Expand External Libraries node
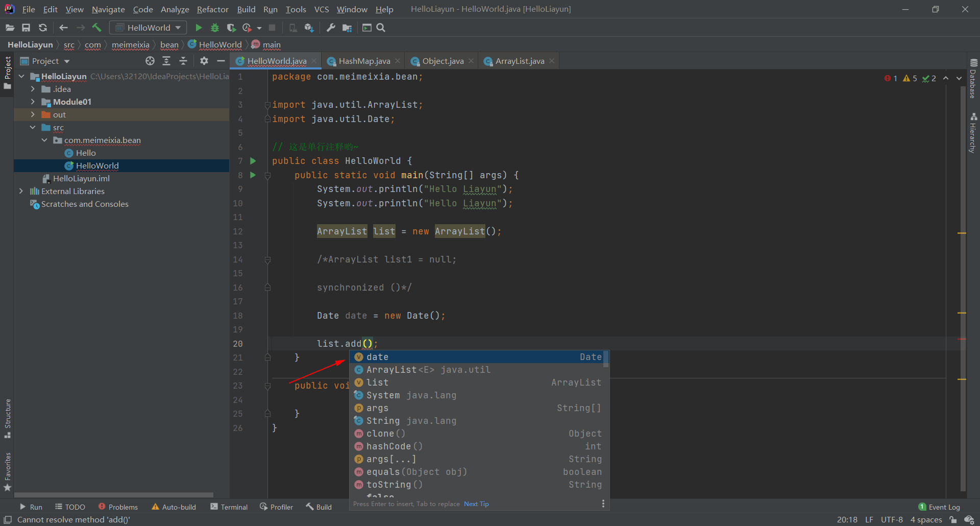980x526 pixels. (22, 191)
